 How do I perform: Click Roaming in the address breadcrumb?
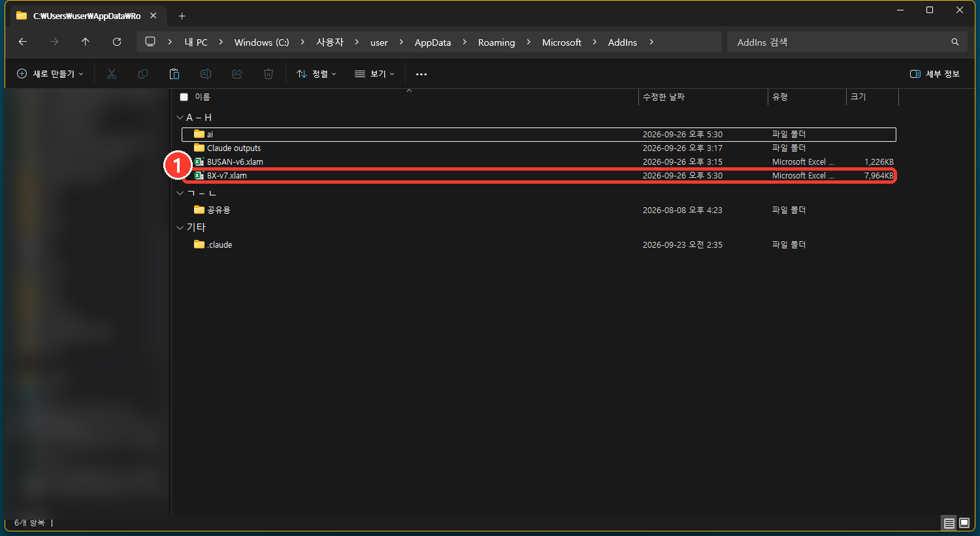[x=497, y=42]
